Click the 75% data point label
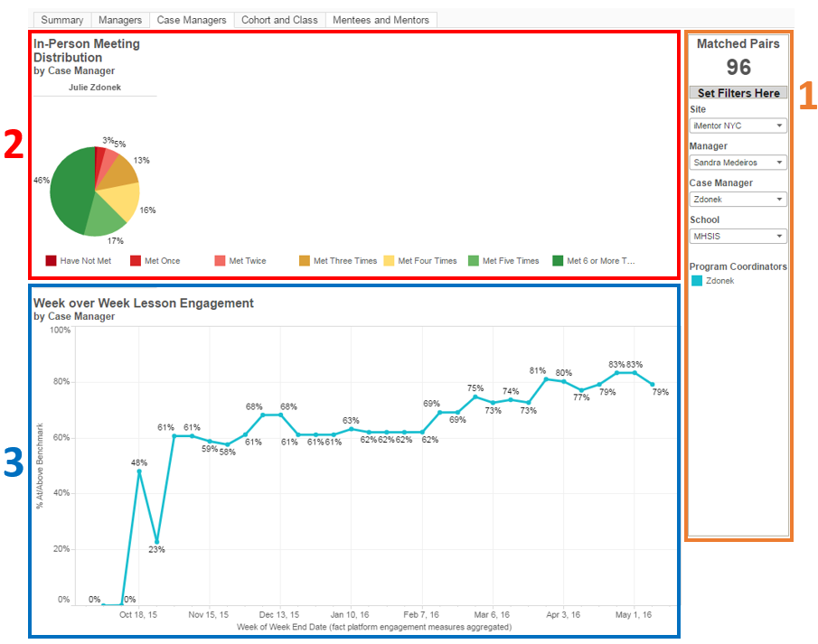Viewport: 818px width, 644px height. click(475, 388)
